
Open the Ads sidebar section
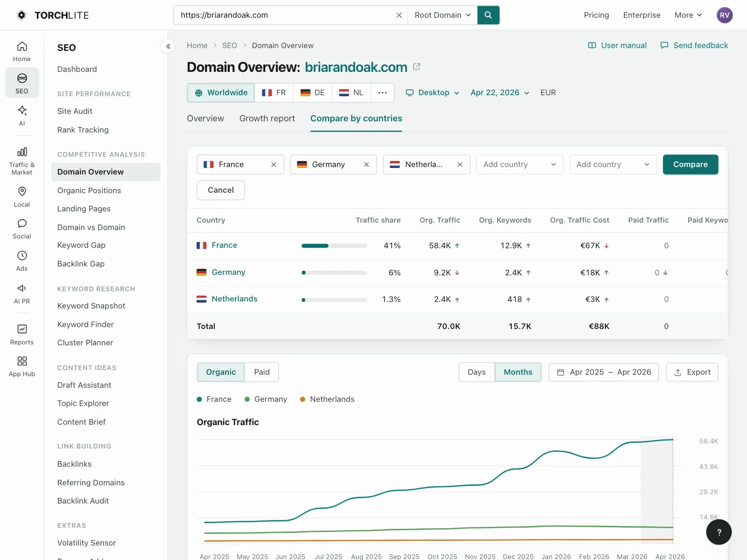[x=22, y=261]
